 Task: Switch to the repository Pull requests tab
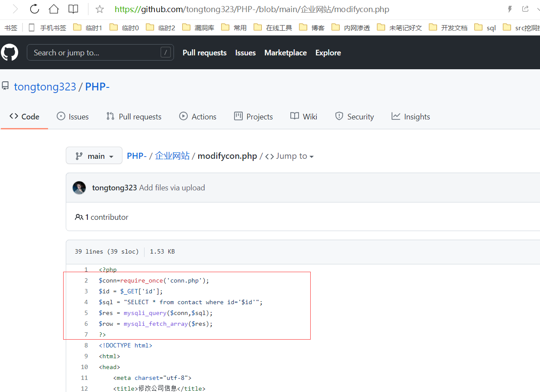[x=134, y=116]
